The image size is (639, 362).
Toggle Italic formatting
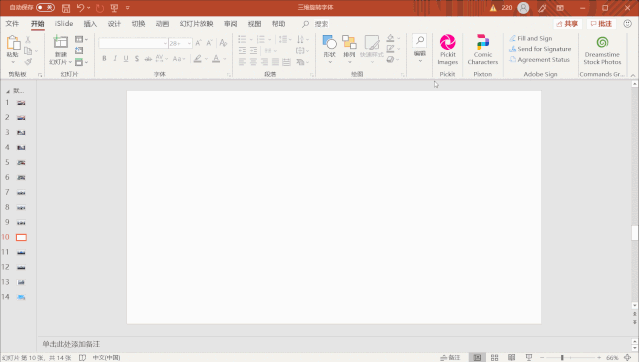(x=115, y=59)
